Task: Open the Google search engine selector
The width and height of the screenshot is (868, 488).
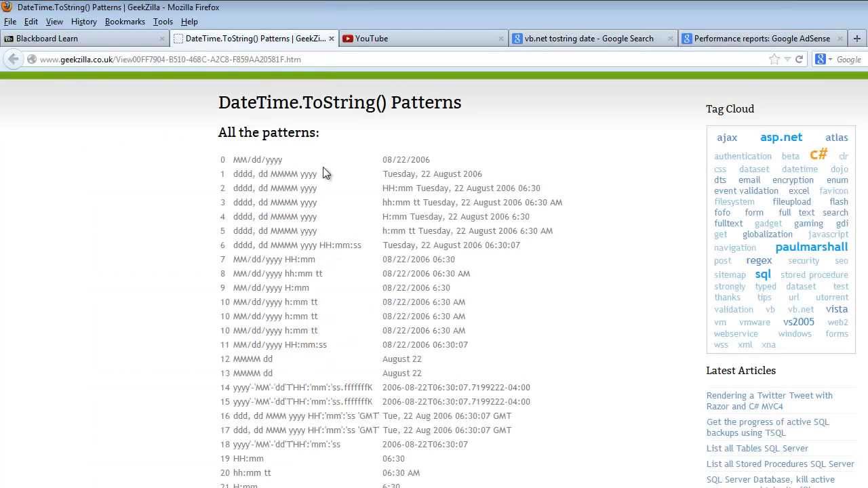Action: (x=823, y=60)
